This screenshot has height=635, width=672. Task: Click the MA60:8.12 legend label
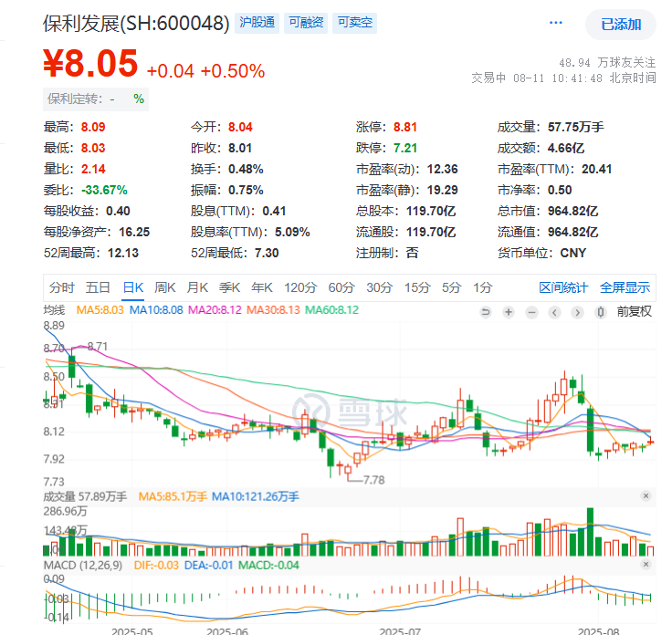click(x=331, y=310)
